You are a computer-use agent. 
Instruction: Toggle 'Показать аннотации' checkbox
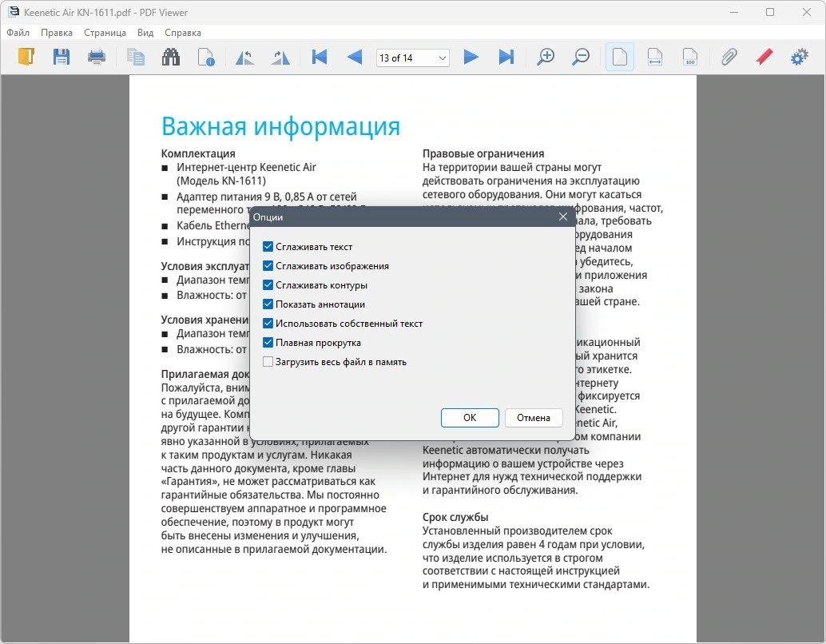[x=268, y=304]
